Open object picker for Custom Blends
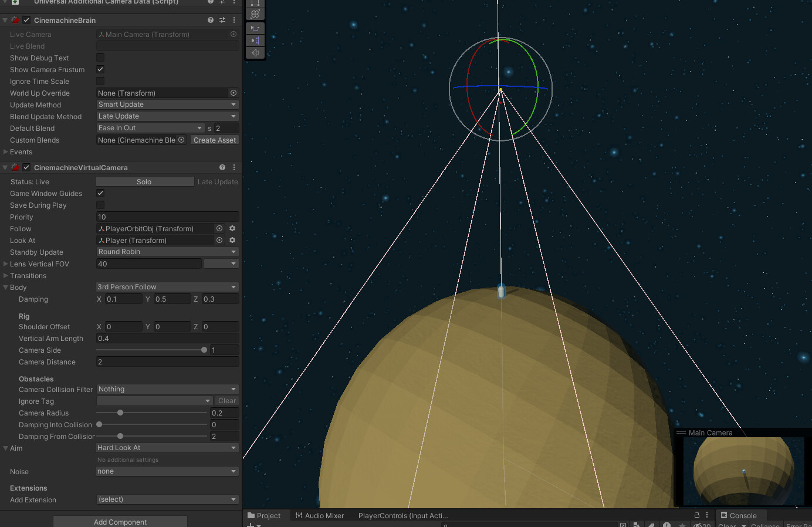 (x=181, y=140)
